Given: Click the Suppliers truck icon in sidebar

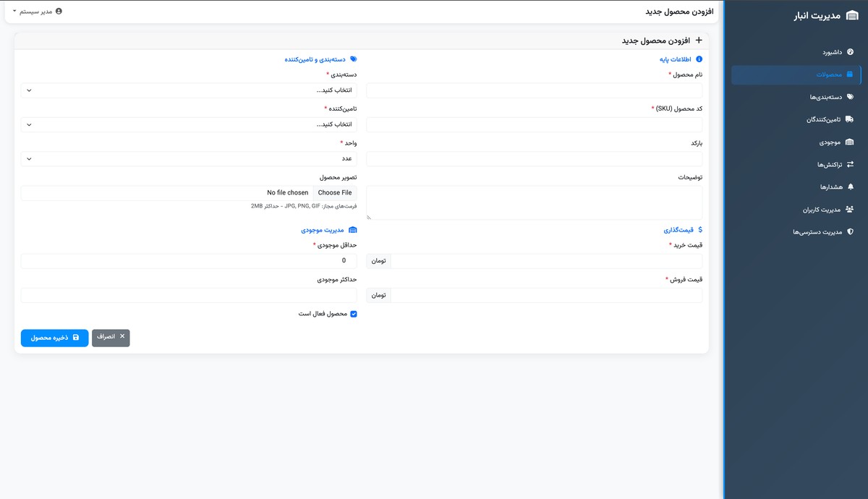Looking at the screenshot, I should click(x=850, y=119).
